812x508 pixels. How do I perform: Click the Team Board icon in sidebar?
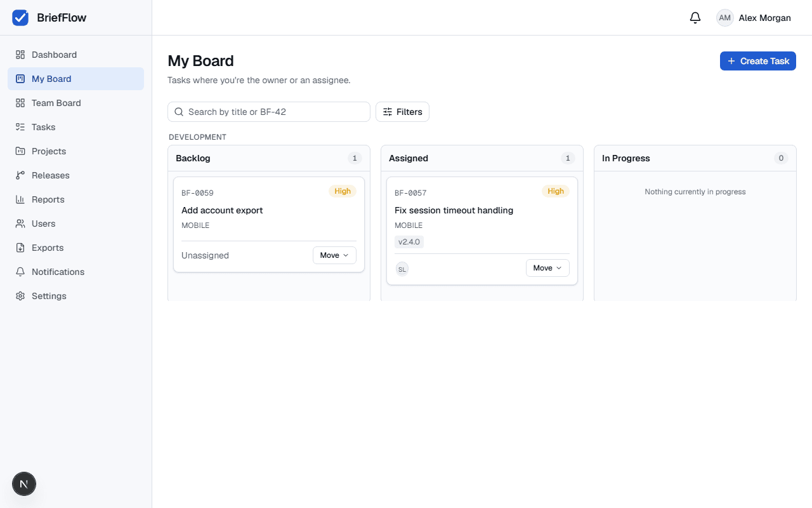pos(20,103)
